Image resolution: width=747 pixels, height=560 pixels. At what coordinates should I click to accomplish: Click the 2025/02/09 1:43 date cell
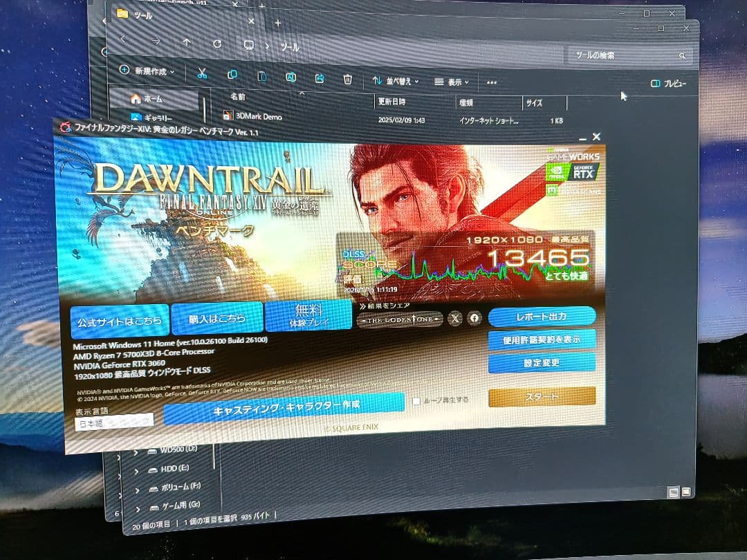401,120
